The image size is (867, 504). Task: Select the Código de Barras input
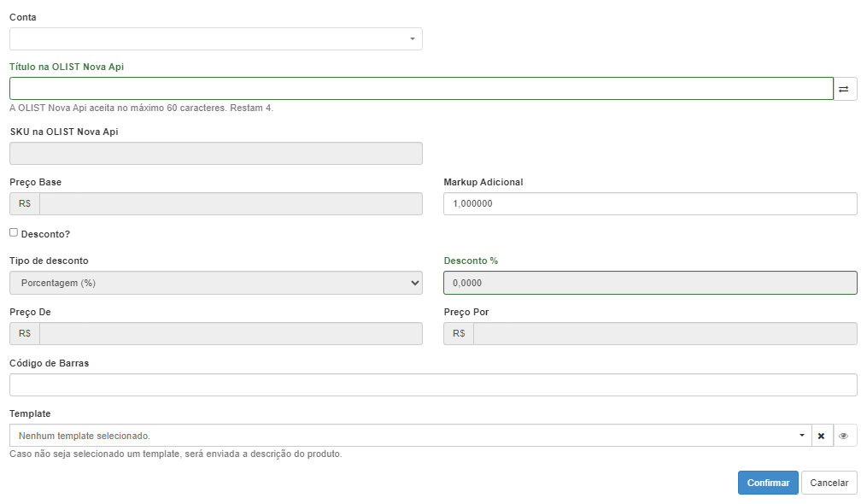point(433,384)
